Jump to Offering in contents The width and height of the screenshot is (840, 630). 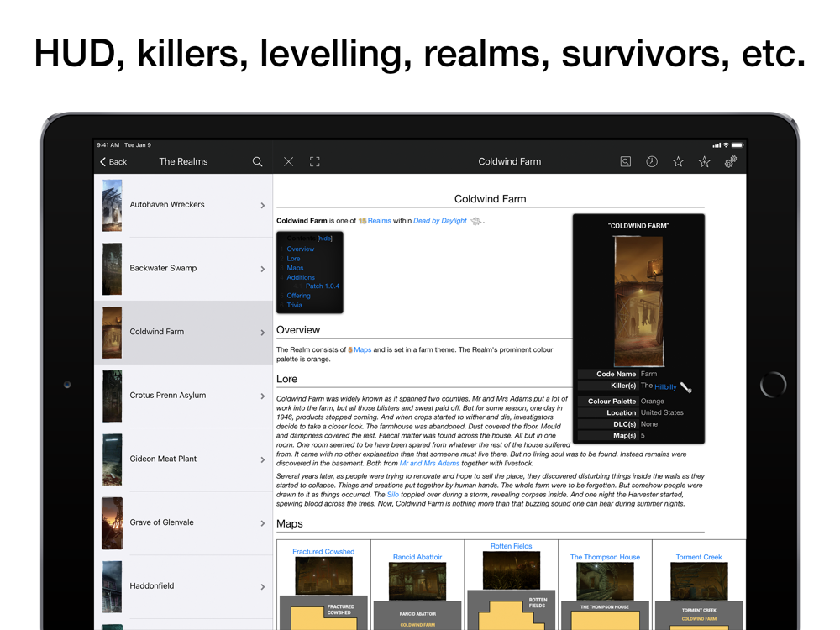click(x=298, y=296)
